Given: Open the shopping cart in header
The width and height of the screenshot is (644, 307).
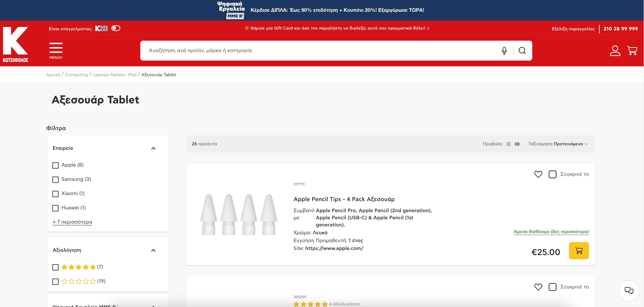Looking at the screenshot, I should point(632,50).
